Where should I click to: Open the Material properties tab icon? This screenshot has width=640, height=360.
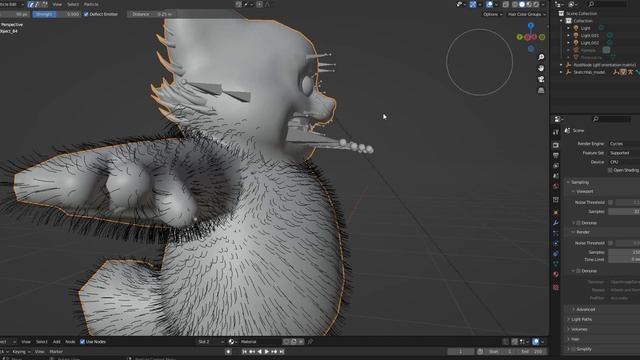556,274
